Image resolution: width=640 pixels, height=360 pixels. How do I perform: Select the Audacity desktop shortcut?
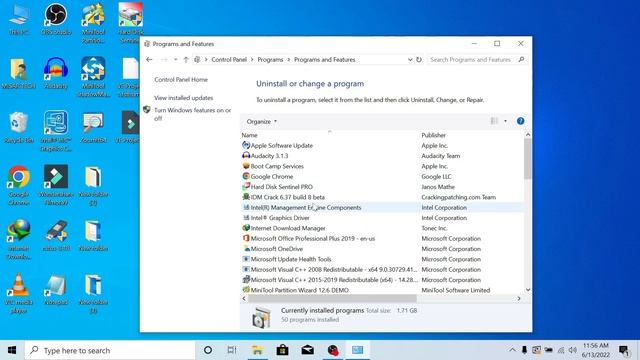(56, 73)
